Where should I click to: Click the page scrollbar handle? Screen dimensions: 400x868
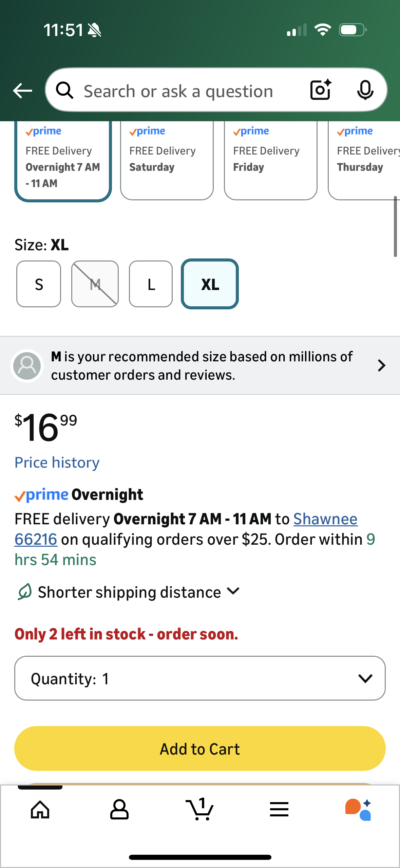point(395,227)
